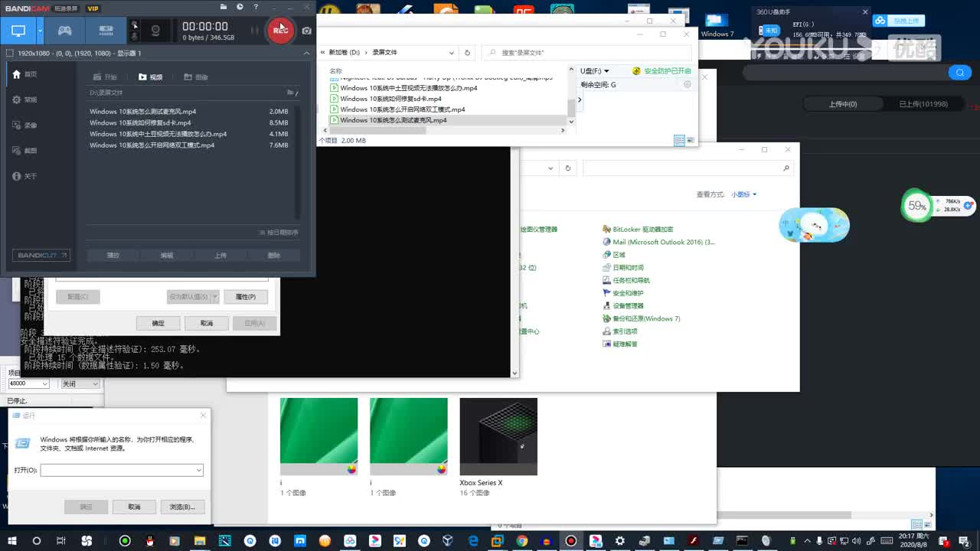Click the Youku blue search button
This screenshot has height=551, width=980.
pyautogui.click(x=959, y=73)
